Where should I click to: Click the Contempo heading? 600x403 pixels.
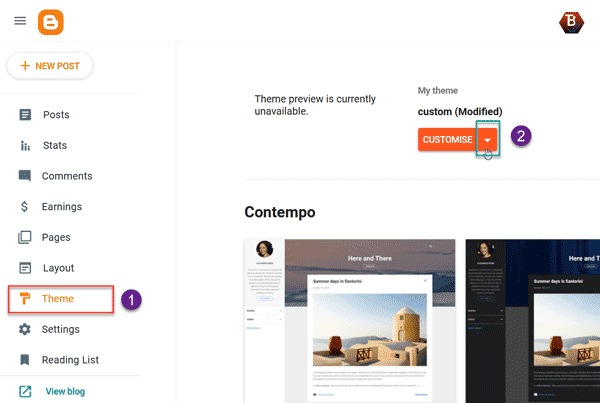pos(280,212)
